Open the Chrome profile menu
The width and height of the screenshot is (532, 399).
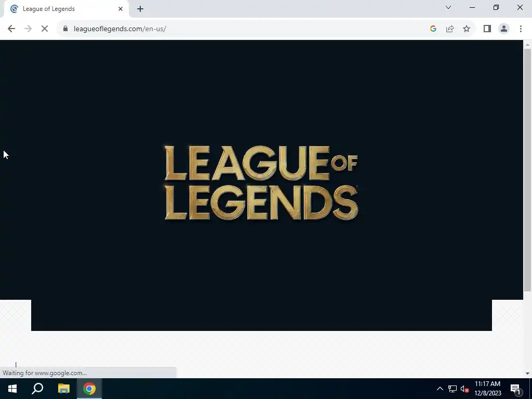point(504,29)
